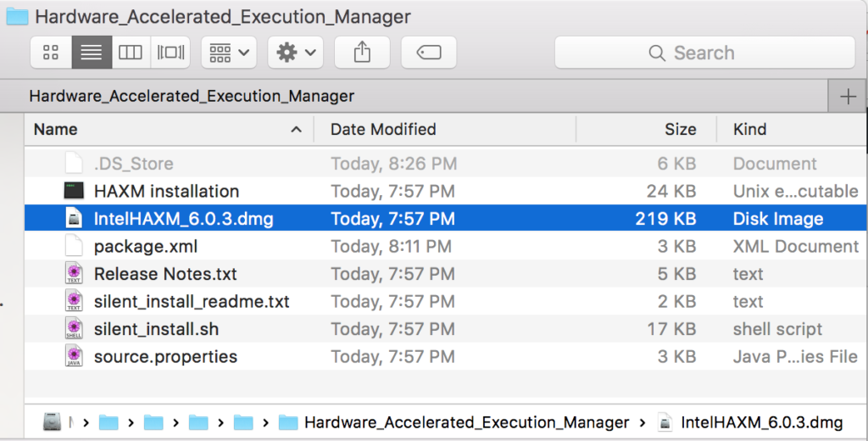Switch to icon view
The height and width of the screenshot is (441, 868).
click(51, 53)
